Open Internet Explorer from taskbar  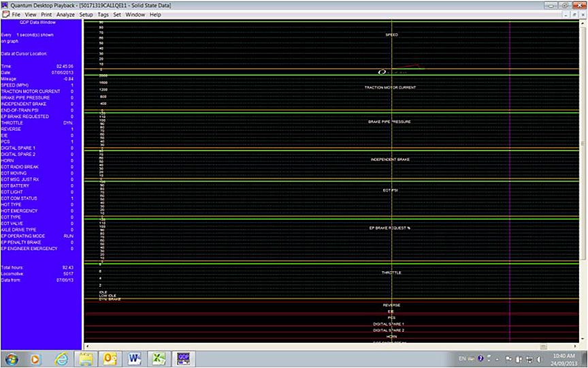[x=62, y=358]
